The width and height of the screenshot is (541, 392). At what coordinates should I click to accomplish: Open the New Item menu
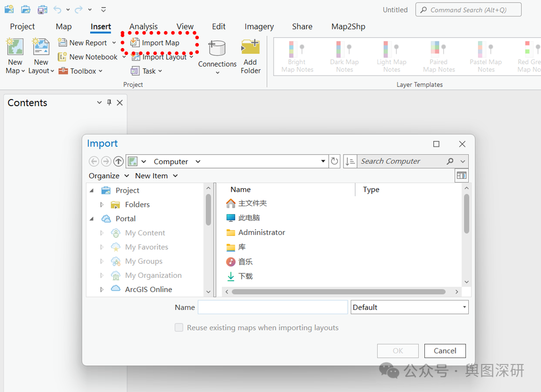156,176
